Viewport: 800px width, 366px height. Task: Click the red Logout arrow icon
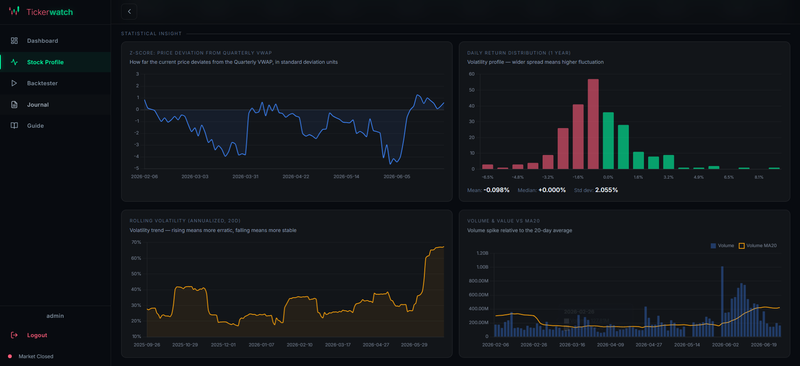click(14, 335)
